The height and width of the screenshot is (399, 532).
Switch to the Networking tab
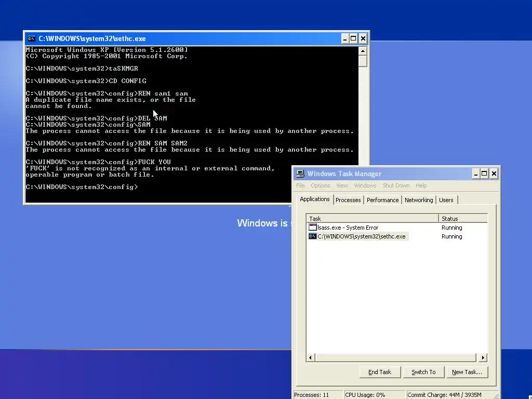[419, 200]
